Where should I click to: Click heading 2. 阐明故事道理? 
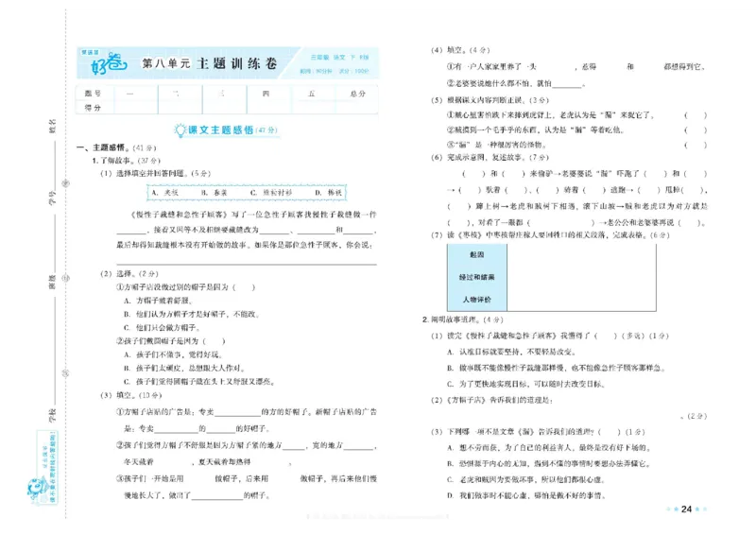click(x=463, y=319)
